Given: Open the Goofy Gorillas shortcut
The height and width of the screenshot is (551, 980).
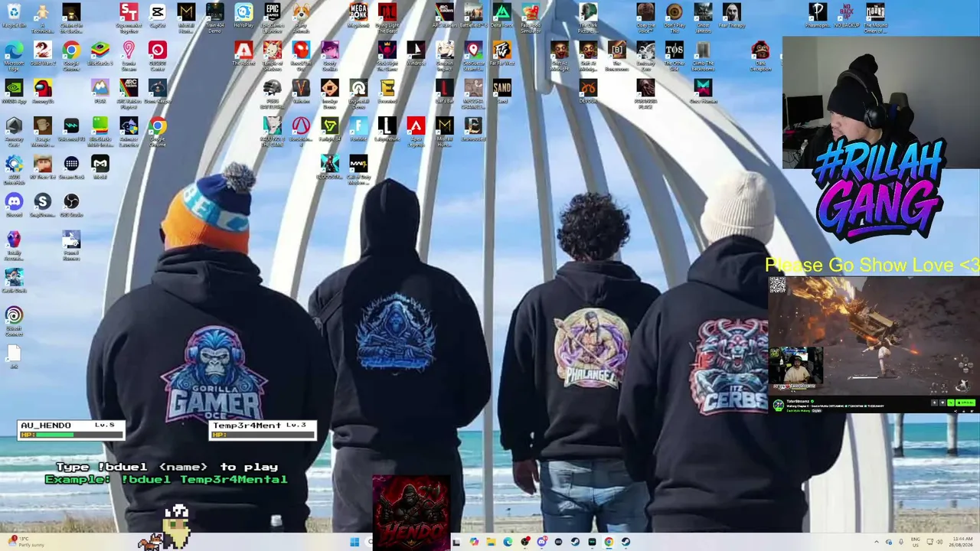Looking at the screenshot, I should coord(330,57).
